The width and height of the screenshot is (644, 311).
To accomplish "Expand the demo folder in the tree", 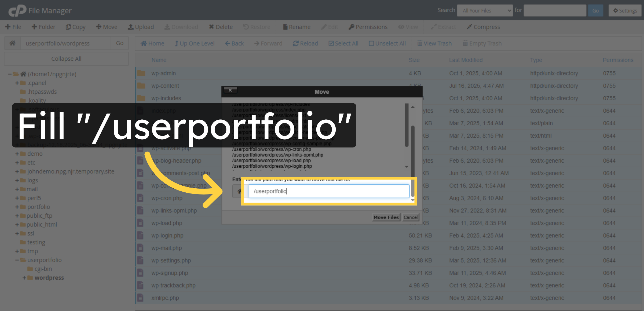I will tap(17, 153).
